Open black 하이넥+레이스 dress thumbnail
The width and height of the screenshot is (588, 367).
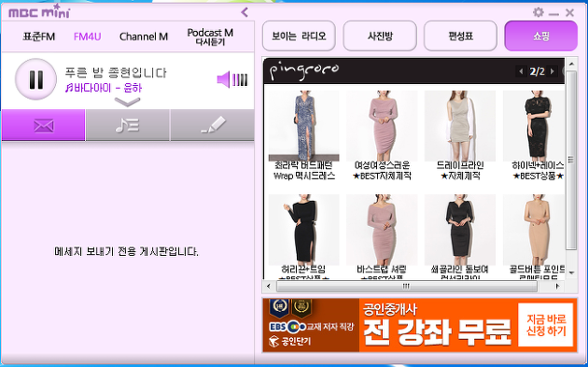pyautogui.click(x=534, y=126)
